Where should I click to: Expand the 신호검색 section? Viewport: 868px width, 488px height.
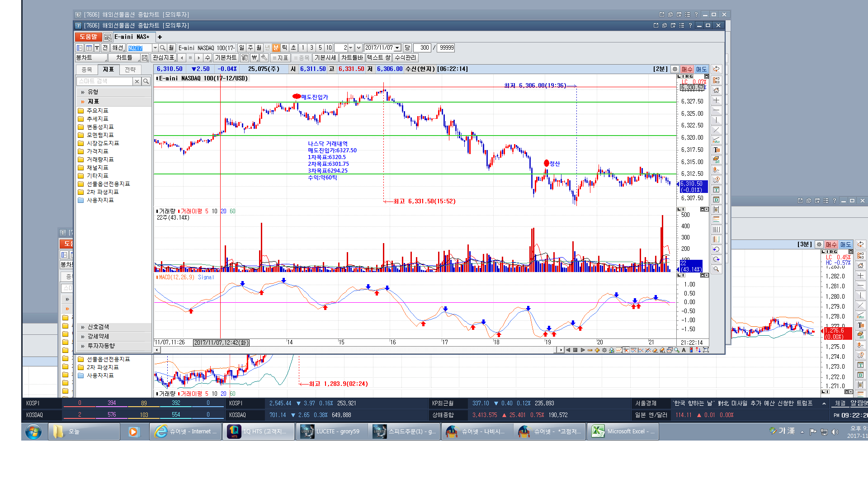pos(114,327)
